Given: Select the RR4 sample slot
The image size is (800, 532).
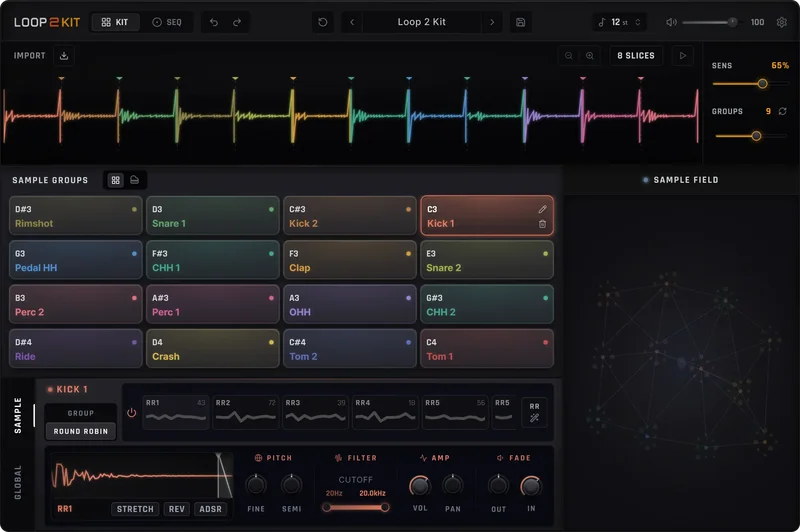Looking at the screenshot, I should [x=385, y=412].
